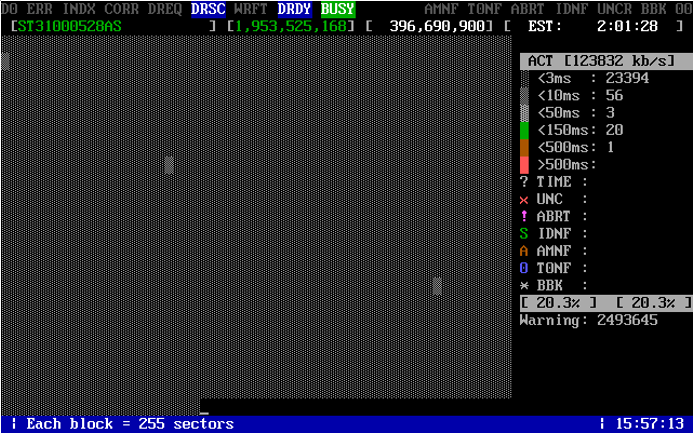This screenshot has width=693, height=433.
Task: Click the INDX status flag
Action: point(78,9)
